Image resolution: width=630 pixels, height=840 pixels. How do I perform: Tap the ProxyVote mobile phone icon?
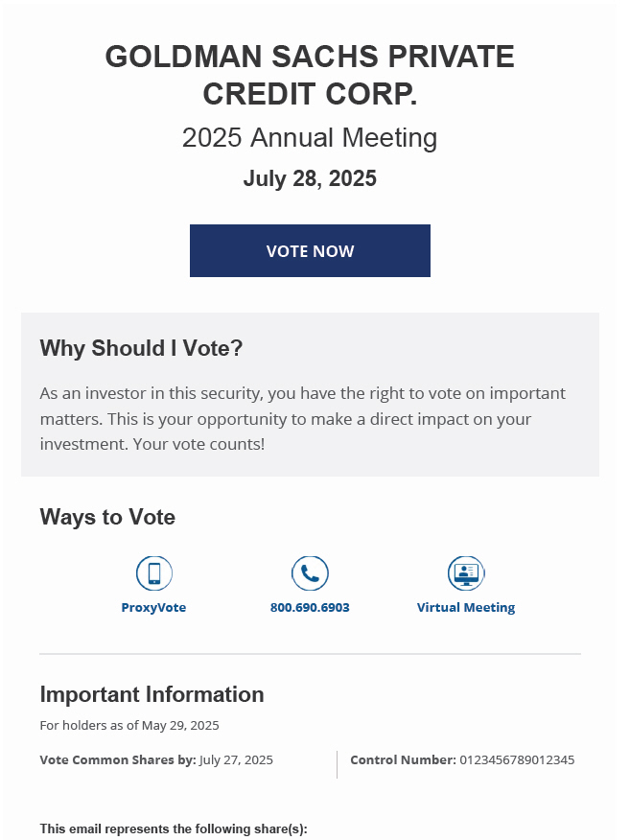pos(153,573)
